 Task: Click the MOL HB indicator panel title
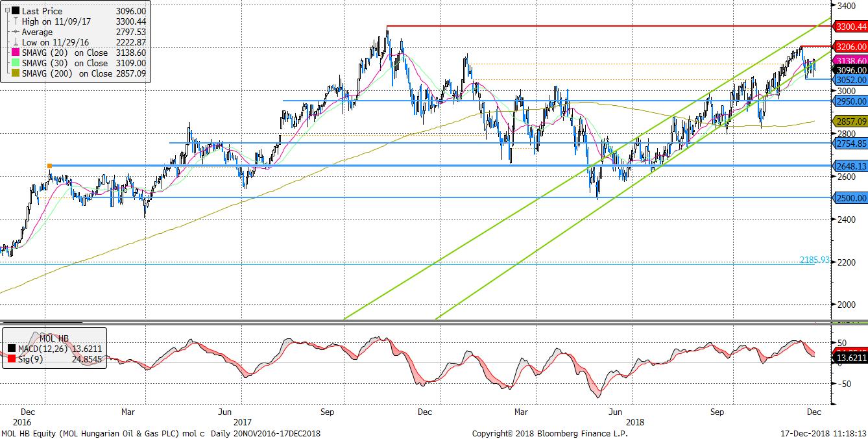[54, 338]
